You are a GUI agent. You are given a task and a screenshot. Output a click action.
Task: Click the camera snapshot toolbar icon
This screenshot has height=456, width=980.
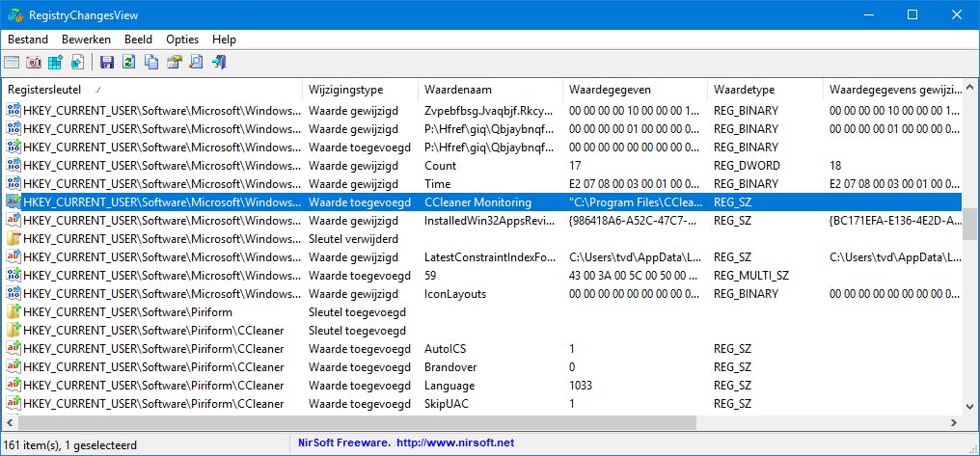pyautogui.click(x=34, y=62)
